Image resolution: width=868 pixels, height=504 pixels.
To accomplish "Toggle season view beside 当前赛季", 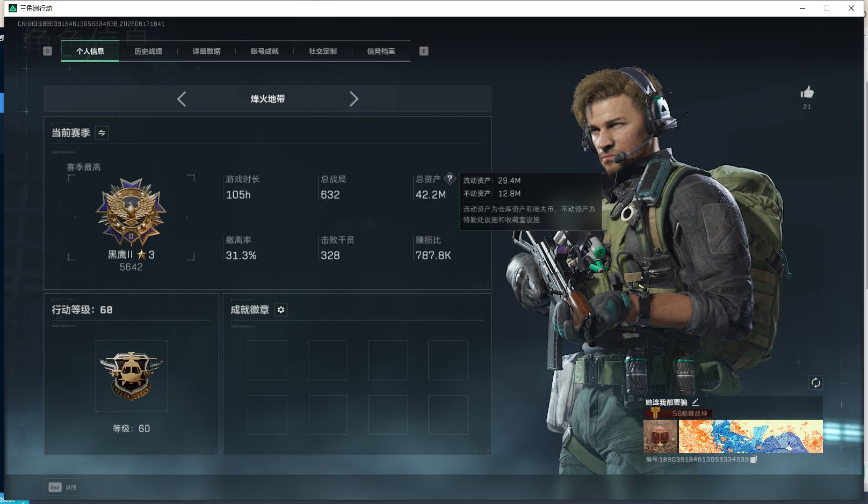I will [x=102, y=133].
